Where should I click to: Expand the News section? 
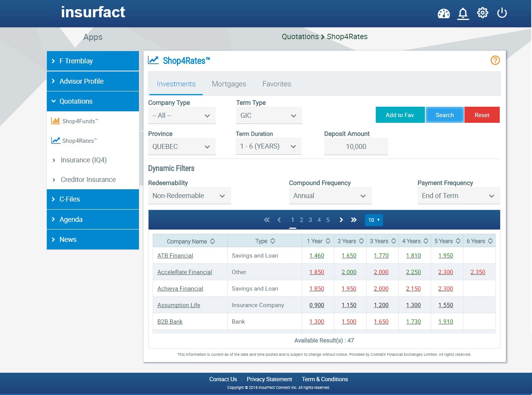coord(93,240)
